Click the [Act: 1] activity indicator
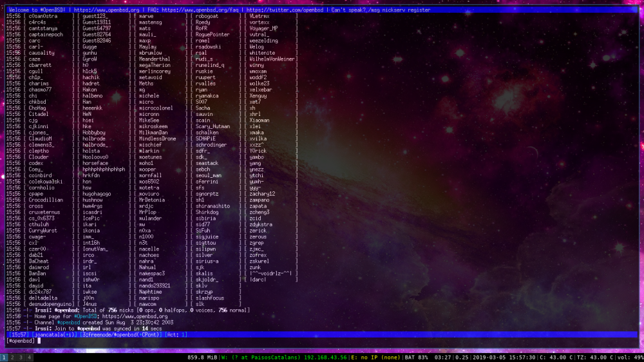Image resolution: width=644 pixels, height=362 pixels. pyautogui.click(x=176, y=335)
